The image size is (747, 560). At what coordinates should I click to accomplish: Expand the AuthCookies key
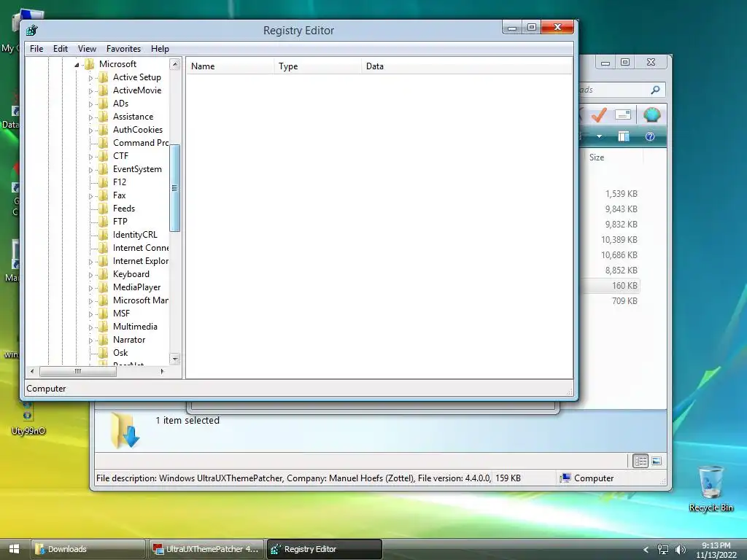coord(90,130)
